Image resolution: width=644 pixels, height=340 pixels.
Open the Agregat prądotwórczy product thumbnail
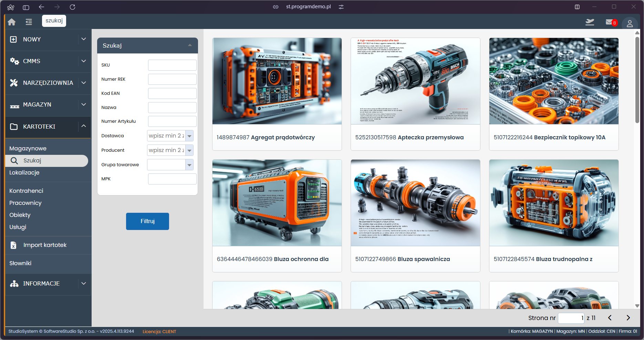pyautogui.click(x=277, y=81)
